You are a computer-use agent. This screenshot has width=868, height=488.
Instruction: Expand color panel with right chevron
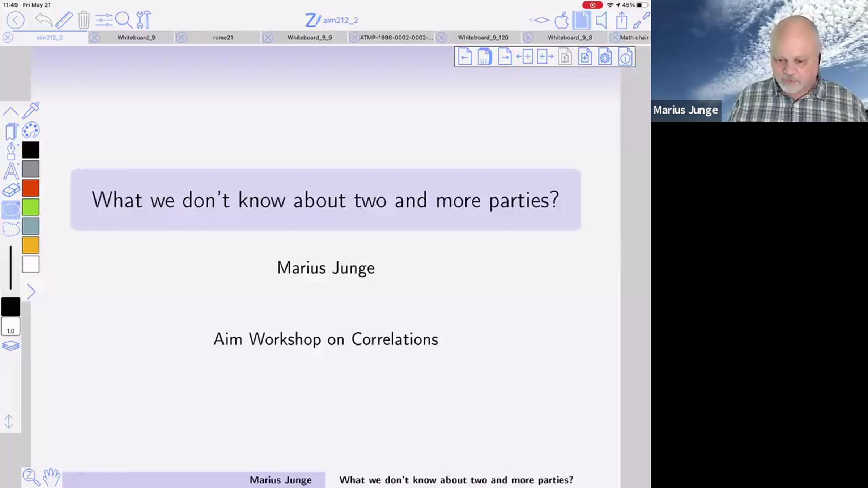[x=31, y=292]
